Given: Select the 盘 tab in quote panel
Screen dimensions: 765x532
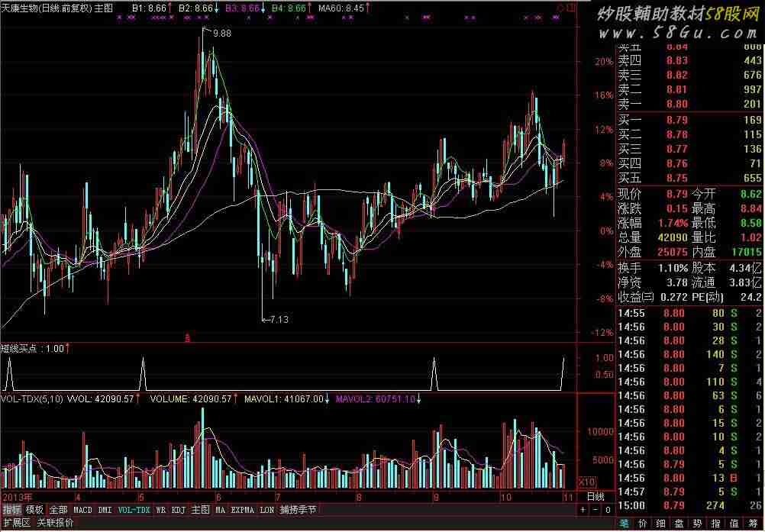Looking at the screenshot, I should point(679,524).
